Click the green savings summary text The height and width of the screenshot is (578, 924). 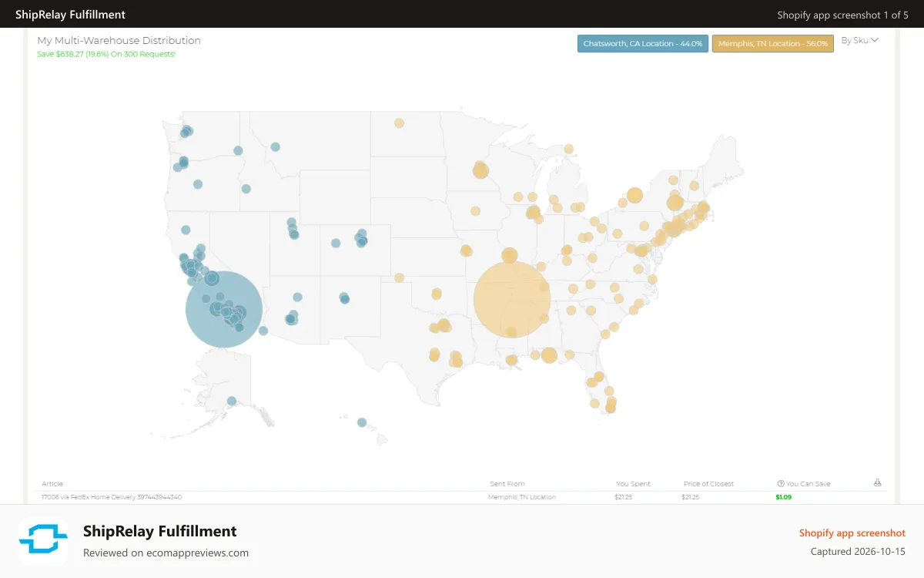(106, 54)
